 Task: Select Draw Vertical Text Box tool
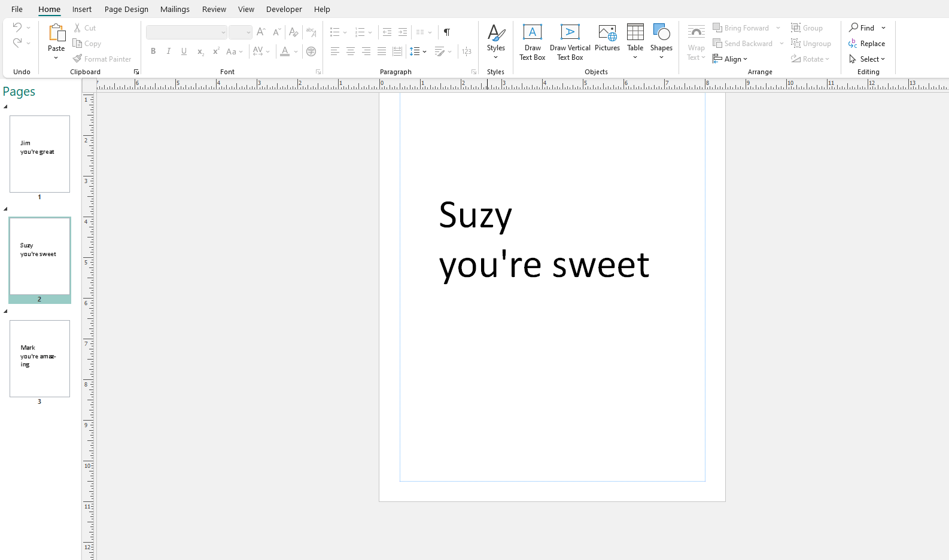pyautogui.click(x=570, y=42)
